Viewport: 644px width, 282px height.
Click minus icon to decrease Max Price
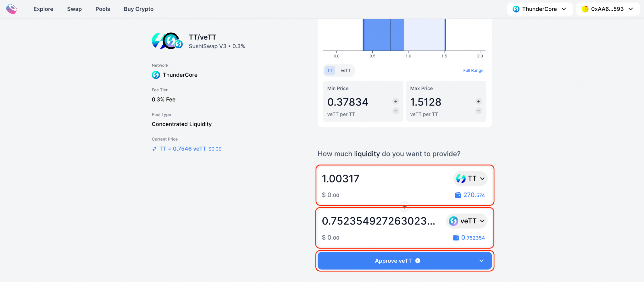point(479,111)
